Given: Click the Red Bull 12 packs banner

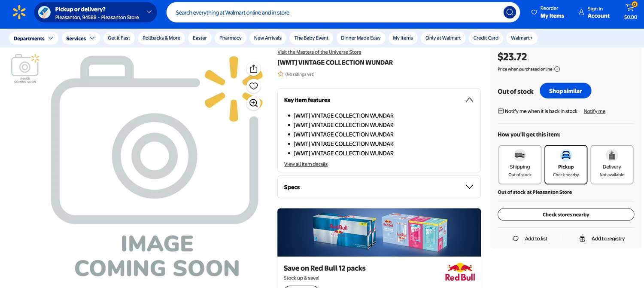Looking at the screenshot, I should [379, 232].
